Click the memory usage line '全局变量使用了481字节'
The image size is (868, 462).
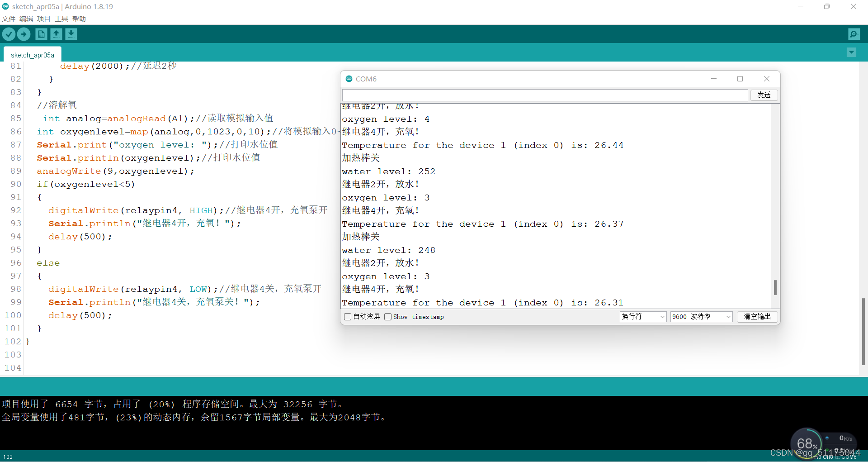tap(194, 417)
